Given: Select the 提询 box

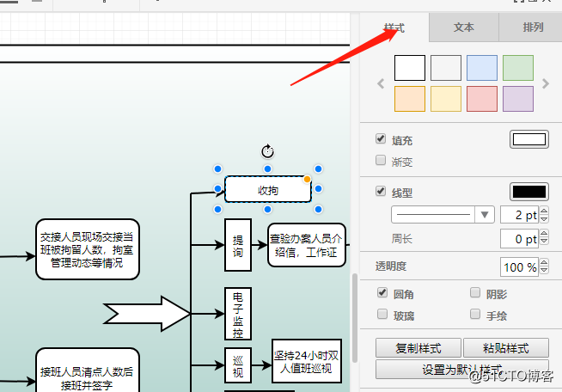Looking at the screenshot, I should point(238,245).
